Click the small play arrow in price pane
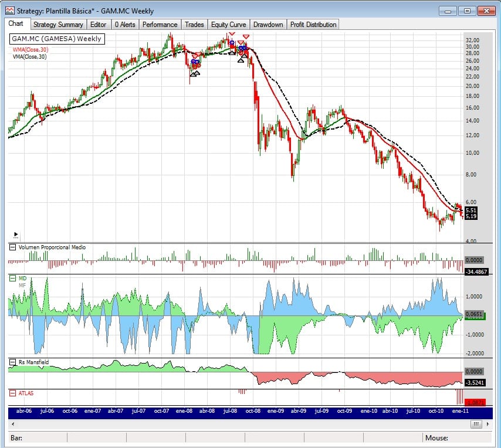The height and width of the screenshot is (448, 501). click(15, 233)
